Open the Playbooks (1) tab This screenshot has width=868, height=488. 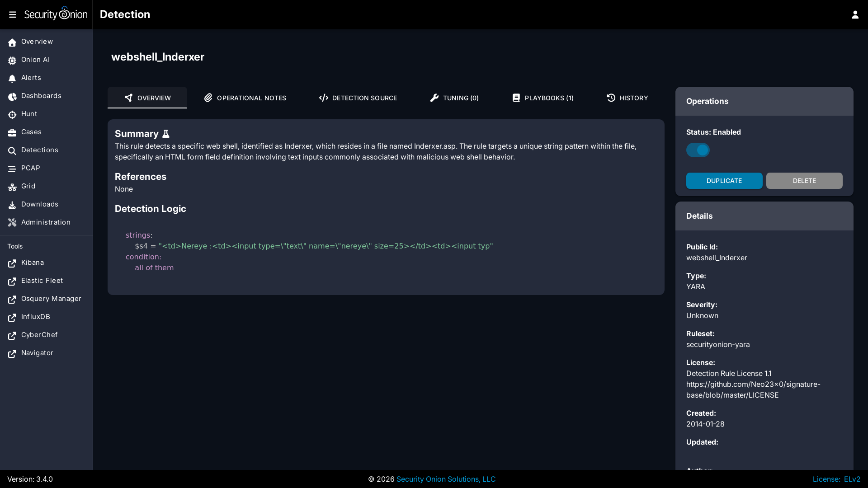pos(543,98)
